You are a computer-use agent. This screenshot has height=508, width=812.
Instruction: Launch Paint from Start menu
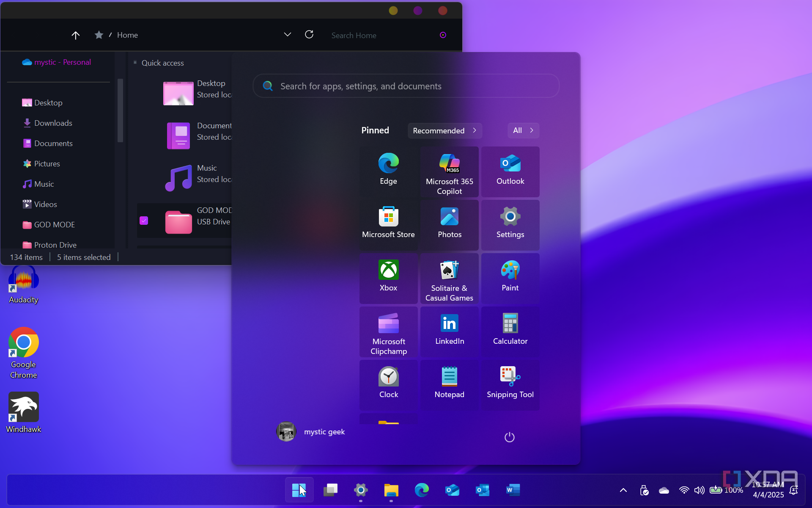pos(510,278)
